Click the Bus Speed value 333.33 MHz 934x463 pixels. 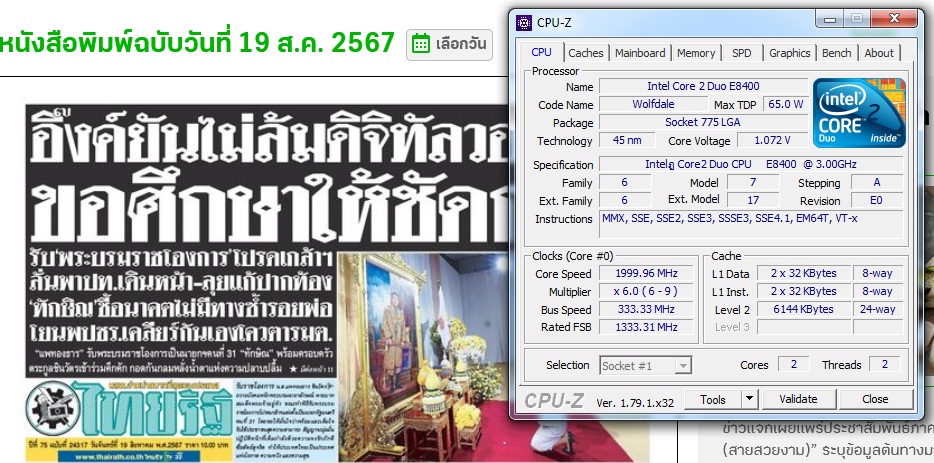646,310
